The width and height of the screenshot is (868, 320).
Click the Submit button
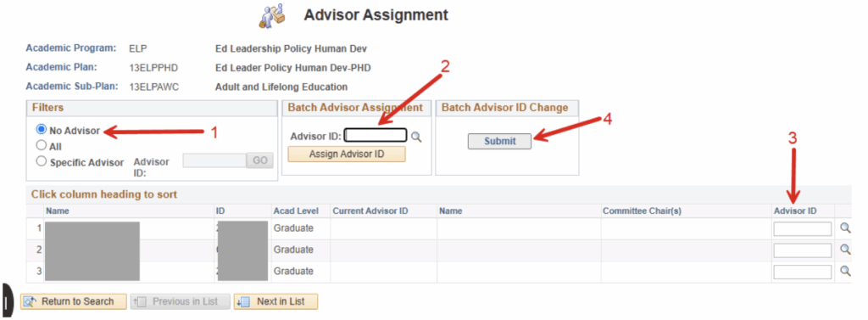[x=500, y=142]
